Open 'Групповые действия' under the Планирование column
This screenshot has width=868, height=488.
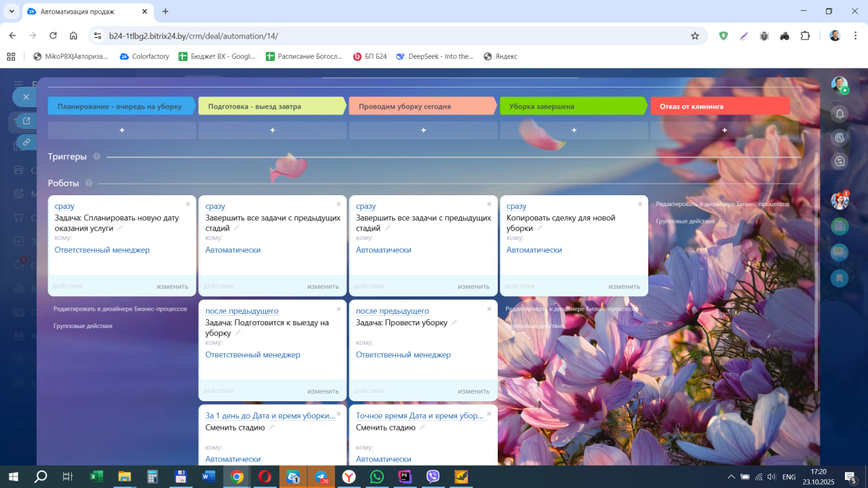pyautogui.click(x=83, y=326)
